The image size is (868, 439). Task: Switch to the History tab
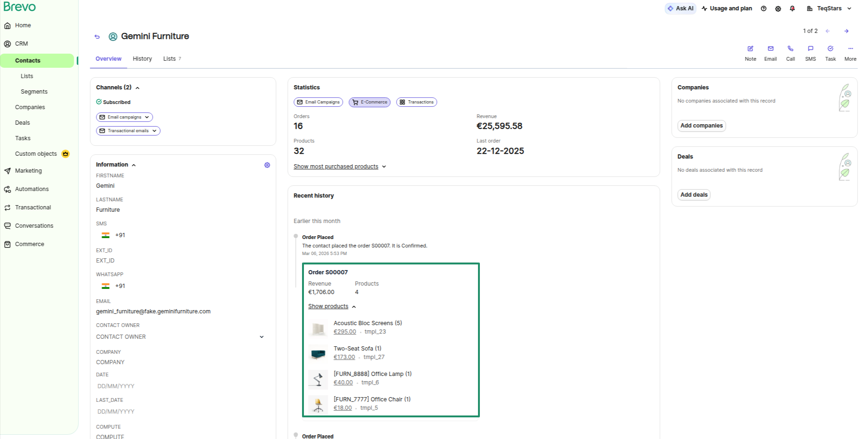click(142, 59)
